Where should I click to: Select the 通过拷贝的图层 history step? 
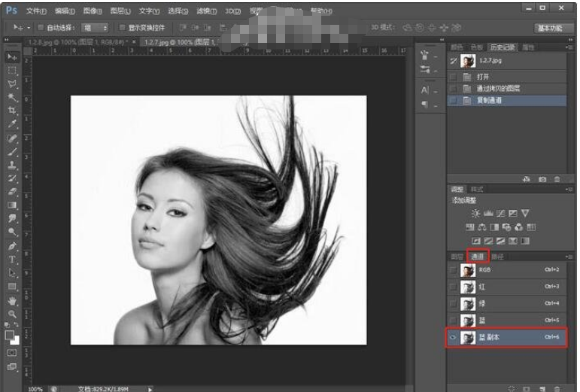[x=498, y=88]
